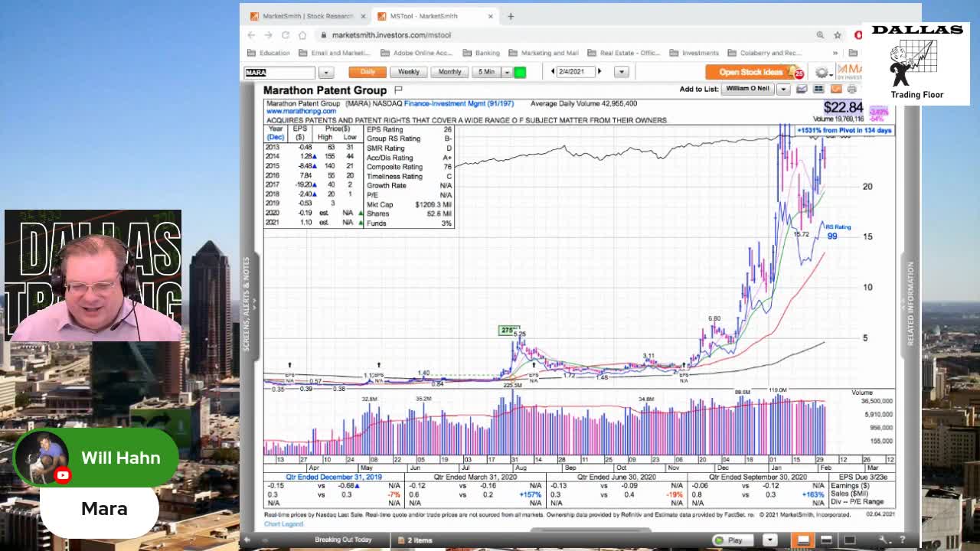This screenshot has width=980, height=551.
Task: Click the $22.84 price quote
Action: click(843, 108)
